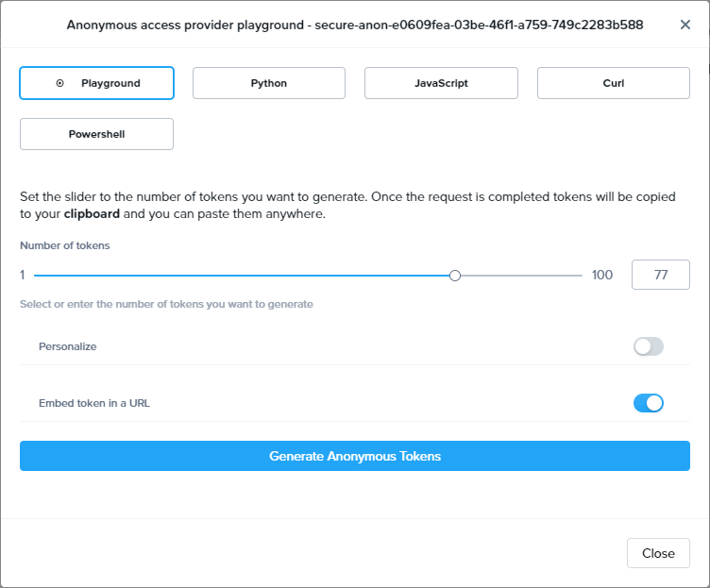Close the dialog with the X icon
The image size is (710, 588).
pos(685,25)
